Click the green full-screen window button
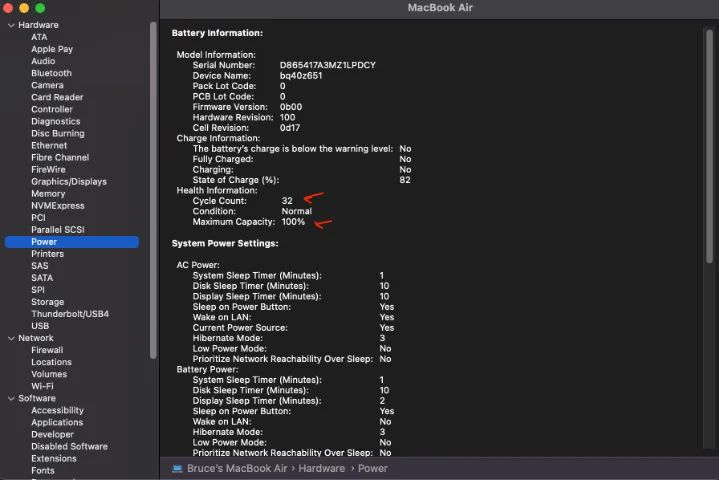 40,8
